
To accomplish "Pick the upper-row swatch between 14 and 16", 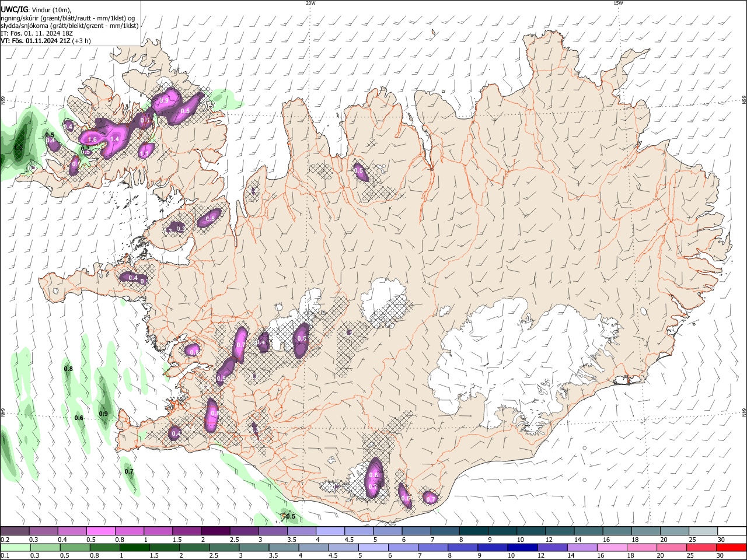I will click(x=589, y=531).
